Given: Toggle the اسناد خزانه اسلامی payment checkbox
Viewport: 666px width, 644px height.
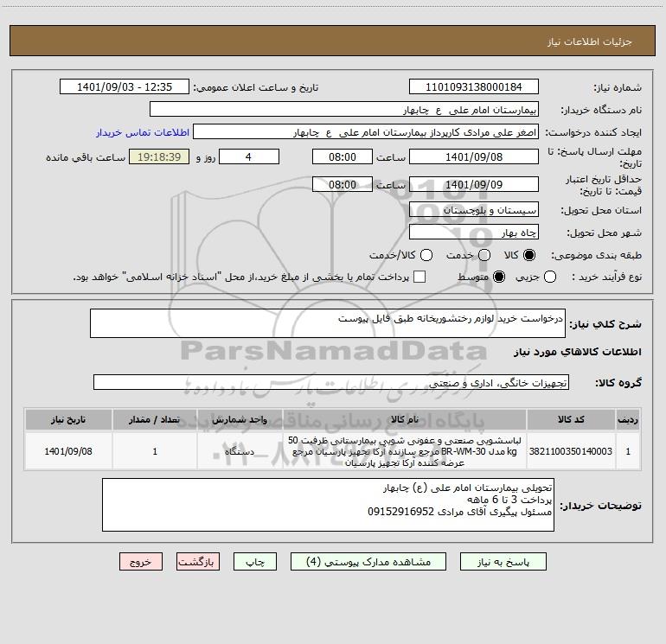Looking at the screenshot, I should click(419, 277).
